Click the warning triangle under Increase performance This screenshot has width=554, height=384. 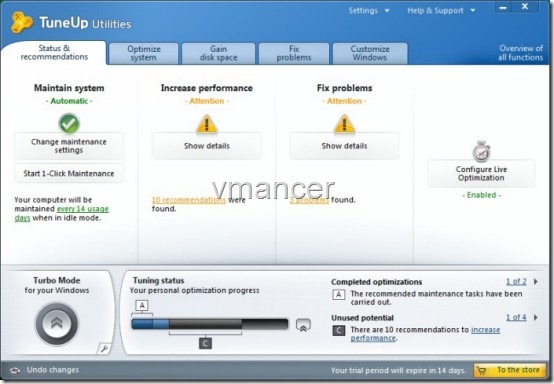[x=207, y=124]
